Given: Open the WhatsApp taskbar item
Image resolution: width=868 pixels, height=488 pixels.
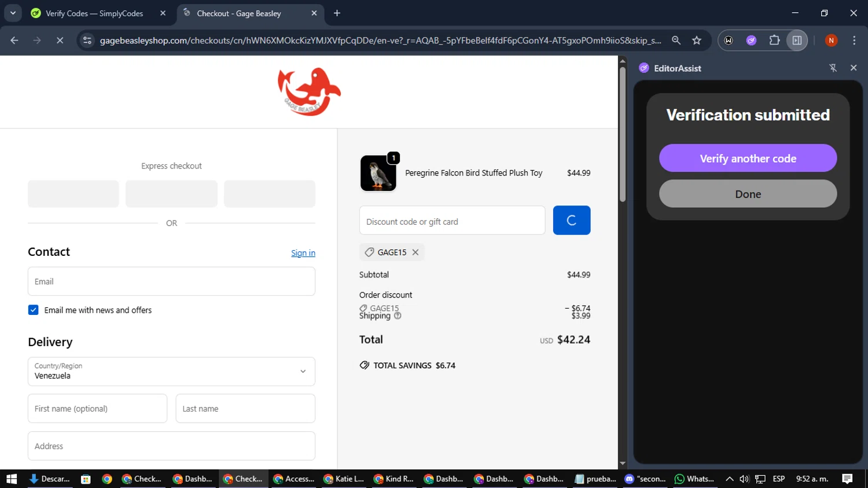Looking at the screenshot, I should (x=695, y=479).
